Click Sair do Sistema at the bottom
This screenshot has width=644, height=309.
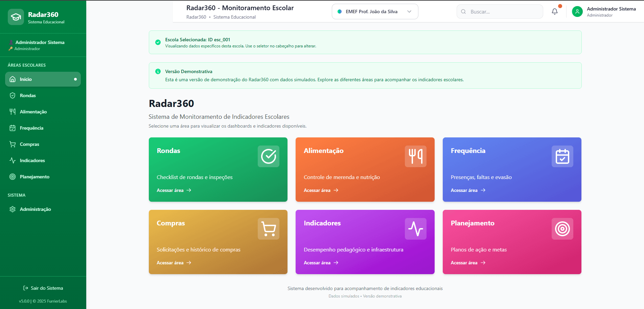coord(43,288)
